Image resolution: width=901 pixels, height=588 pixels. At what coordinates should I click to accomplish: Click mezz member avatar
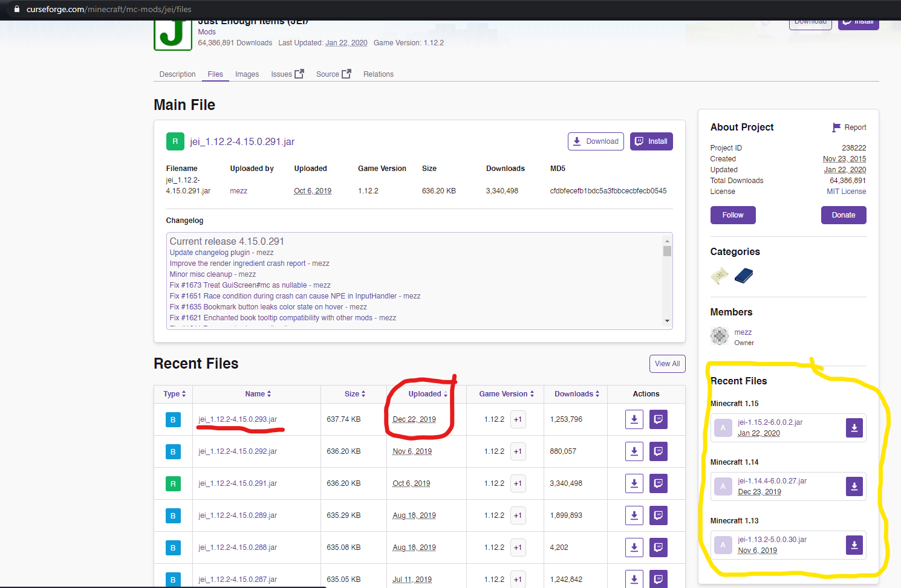click(x=720, y=336)
